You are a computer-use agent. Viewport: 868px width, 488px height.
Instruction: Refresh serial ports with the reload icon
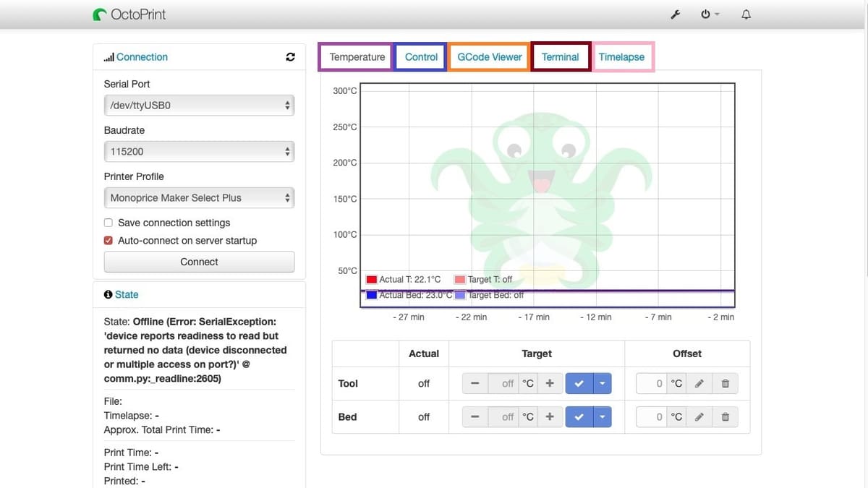291,57
